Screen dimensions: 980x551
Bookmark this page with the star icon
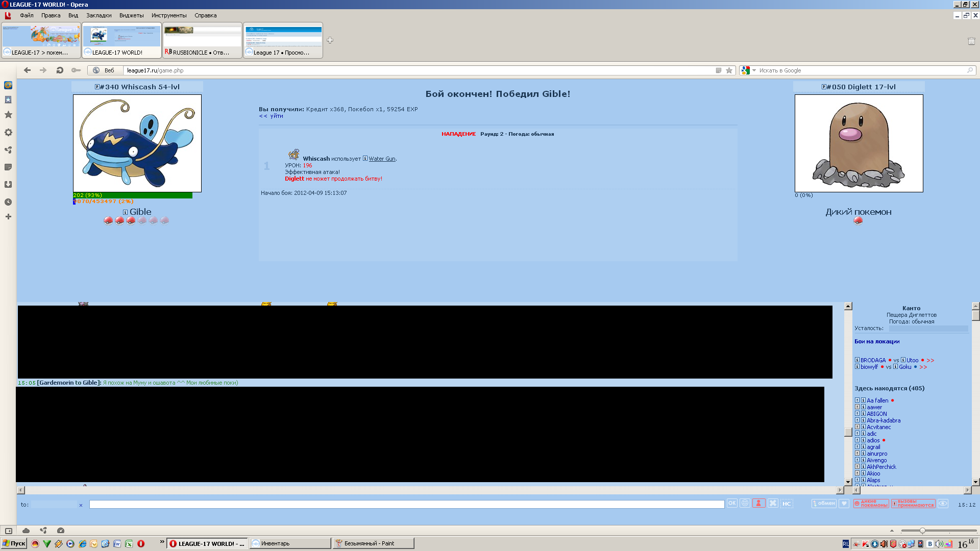point(729,70)
